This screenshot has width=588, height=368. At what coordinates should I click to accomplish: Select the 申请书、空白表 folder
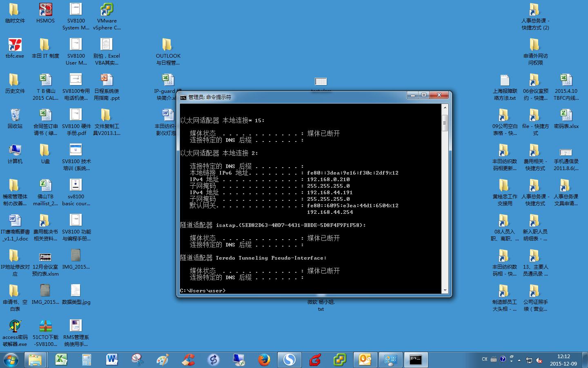[x=15, y=298]
